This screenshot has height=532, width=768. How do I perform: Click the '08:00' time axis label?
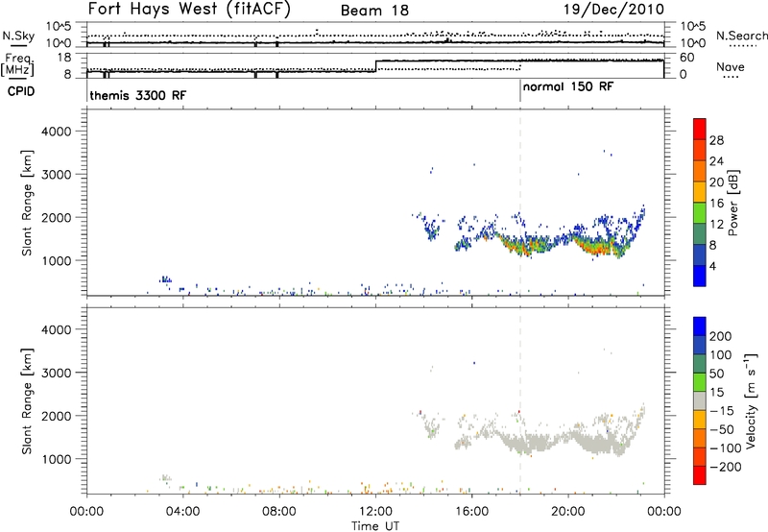[x=279, y=512]
